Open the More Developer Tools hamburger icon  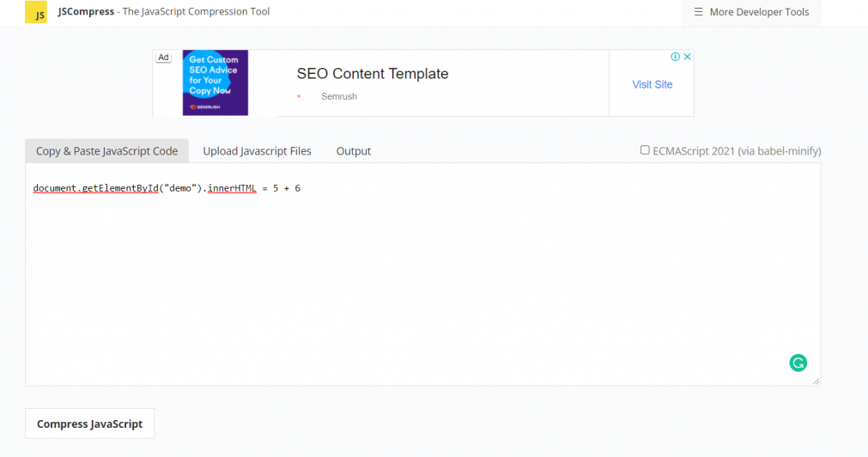point(699,12)
